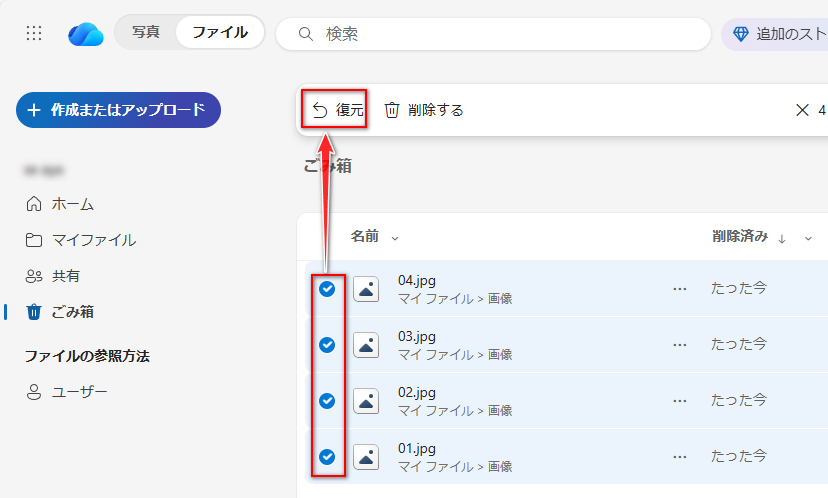828x498 pixels.
Task: Click the file name 02.jpg
Action: [x=417, y=392]
